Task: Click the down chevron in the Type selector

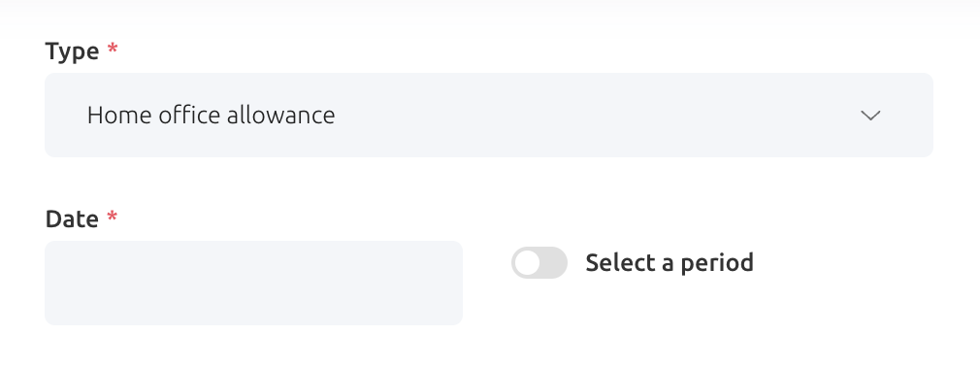Action: coord(870,116)
